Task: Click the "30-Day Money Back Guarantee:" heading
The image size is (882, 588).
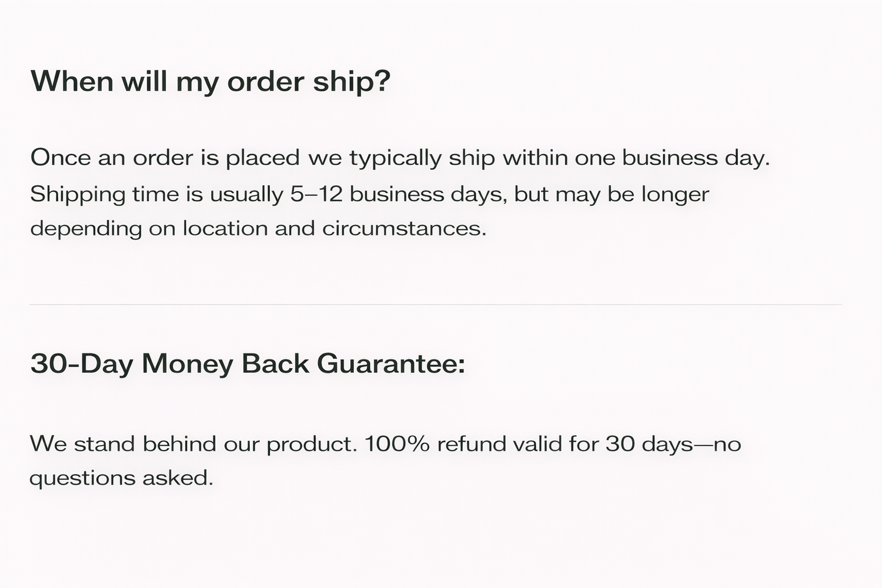Action: point(248,363)
